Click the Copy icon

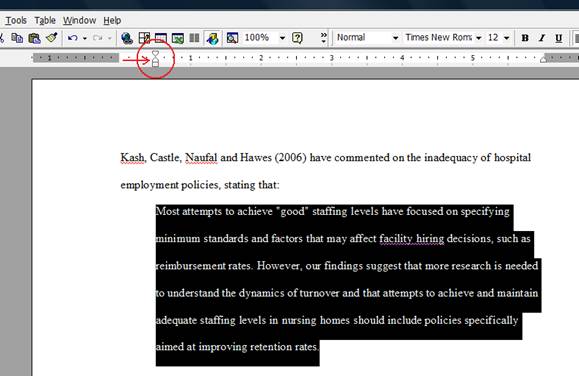coord(17,38)
